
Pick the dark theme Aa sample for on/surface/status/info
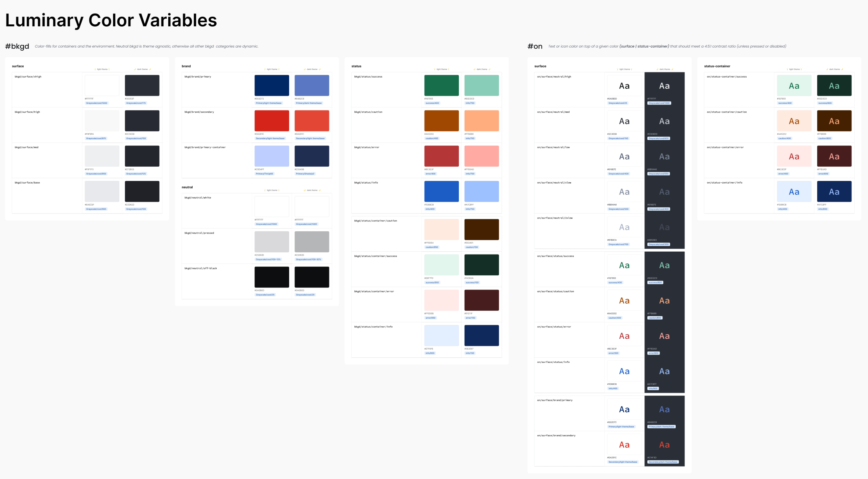pyautogui.click(x=664, y=371)
